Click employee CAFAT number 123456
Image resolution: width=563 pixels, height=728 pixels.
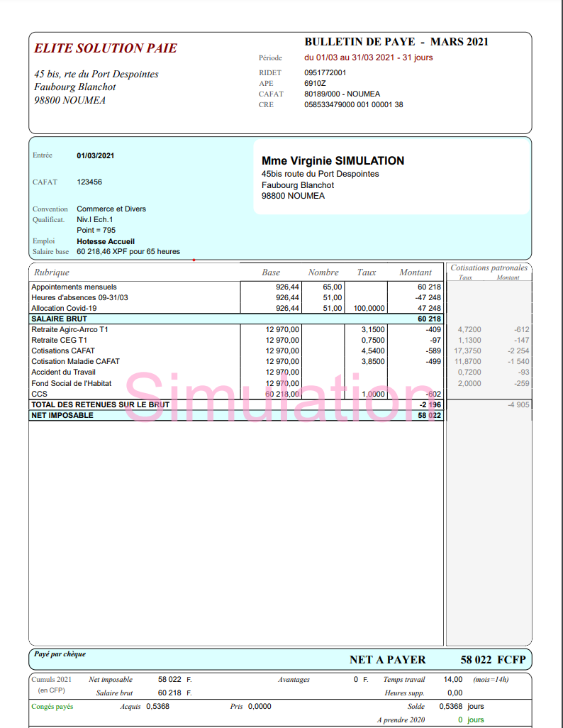pyautogui.click(x=89, y=182)
